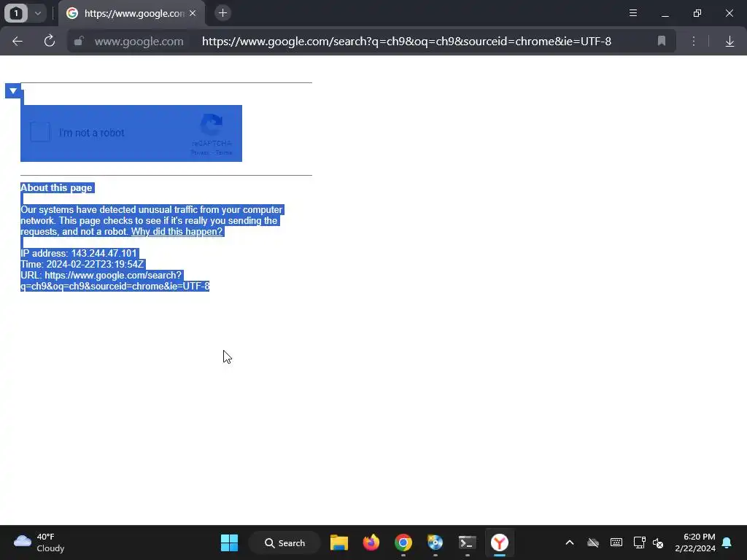This screenshot has width=747, height=560.
Task: Open a new tab with plus button
Action: [222, 13]
